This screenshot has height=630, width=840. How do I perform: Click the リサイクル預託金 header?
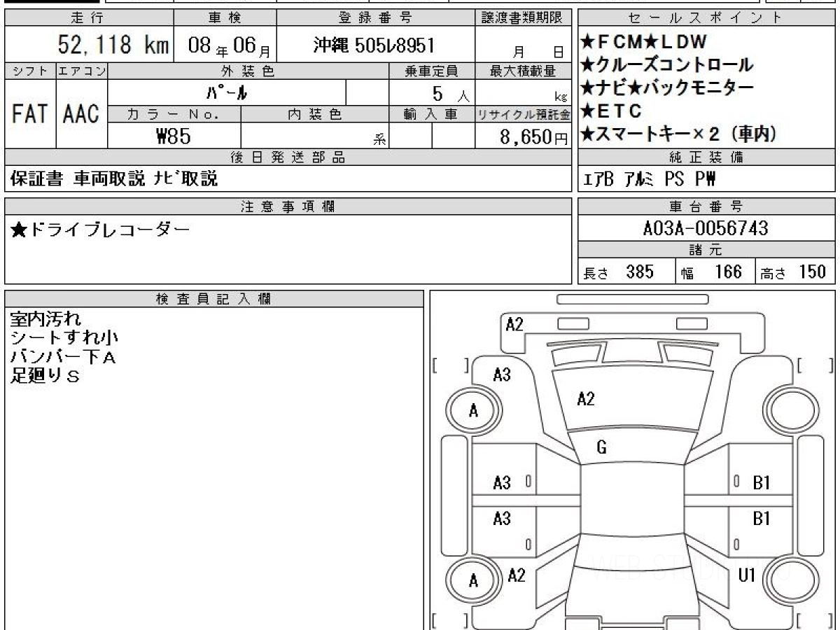[x=524, y=114]
